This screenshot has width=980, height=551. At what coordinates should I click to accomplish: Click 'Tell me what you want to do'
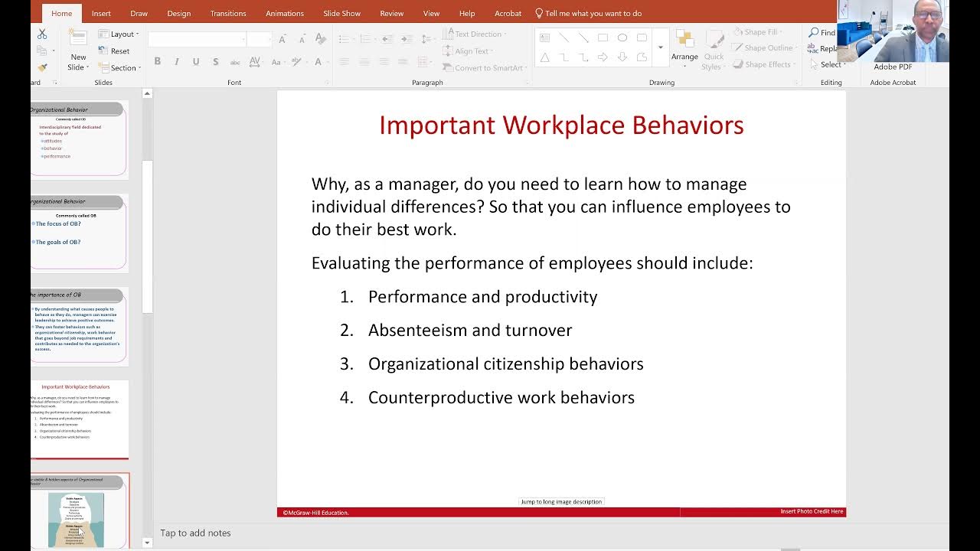tap(588, 13)
